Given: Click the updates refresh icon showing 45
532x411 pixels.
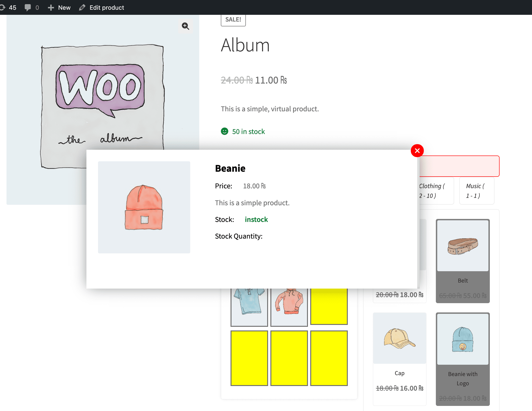Looking at the screenshot, I should 3,8.
